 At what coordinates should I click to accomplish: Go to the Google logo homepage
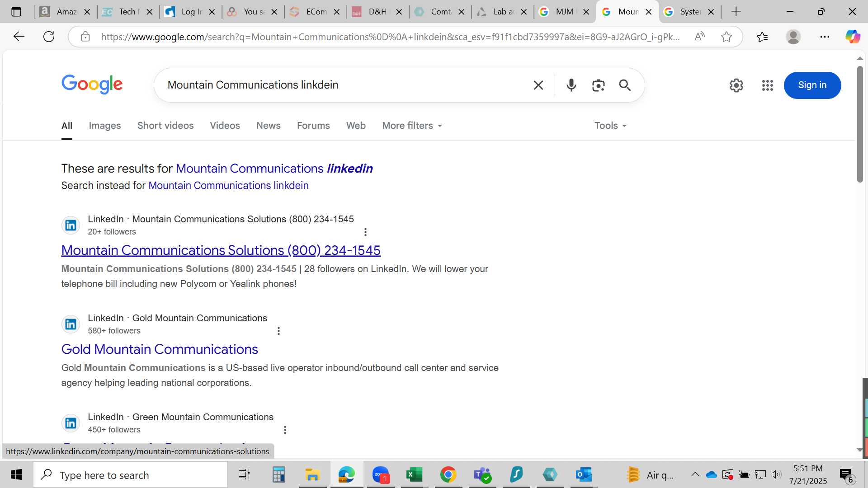pyautogui.click(x=92, y=84)
